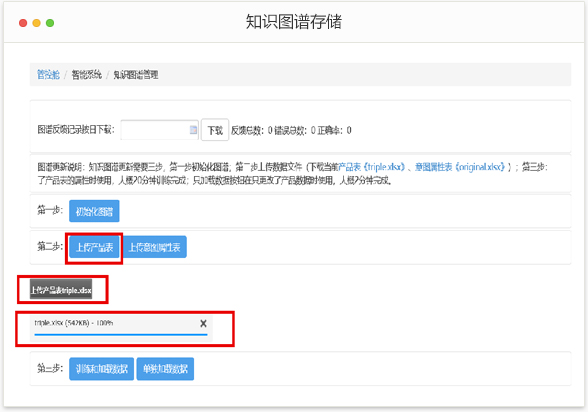Go to 管控舱 breadcrumb link
The height and width of the screenshot is (412, 588).
[x=48, y=75]
